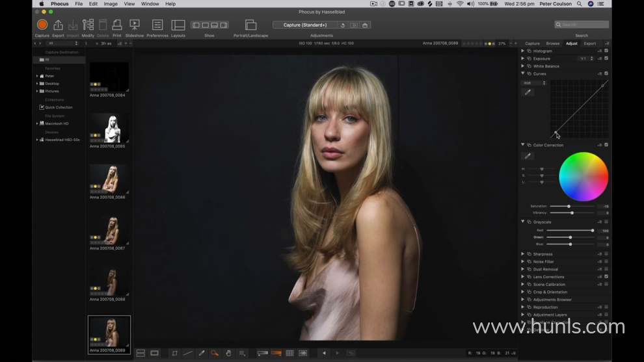This screenshot has height=362, width=644.
Task: Toggle the Histogram checkbox
Action: 606,51
